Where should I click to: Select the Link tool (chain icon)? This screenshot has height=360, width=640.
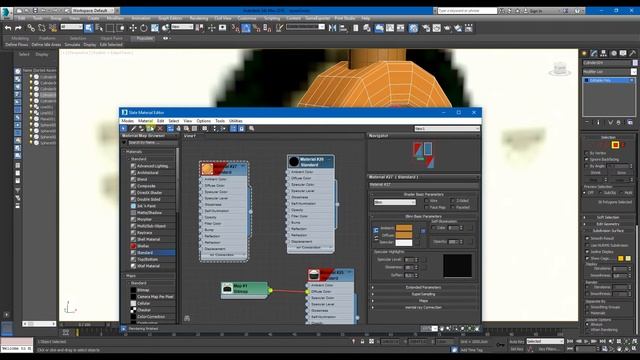[31, 28]
